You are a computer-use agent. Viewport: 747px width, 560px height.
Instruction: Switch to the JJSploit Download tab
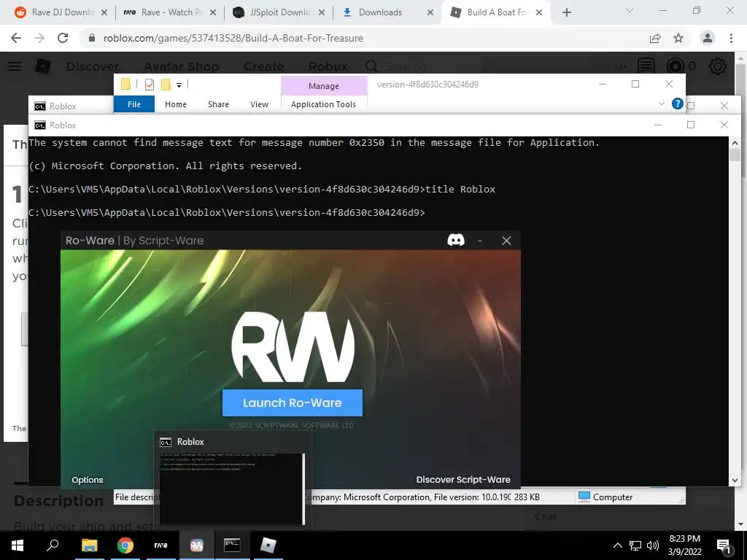[278, 12]
